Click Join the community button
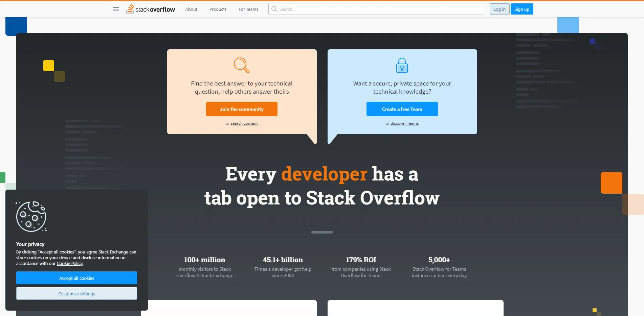The image size is (644, 316). coord(242,109)
